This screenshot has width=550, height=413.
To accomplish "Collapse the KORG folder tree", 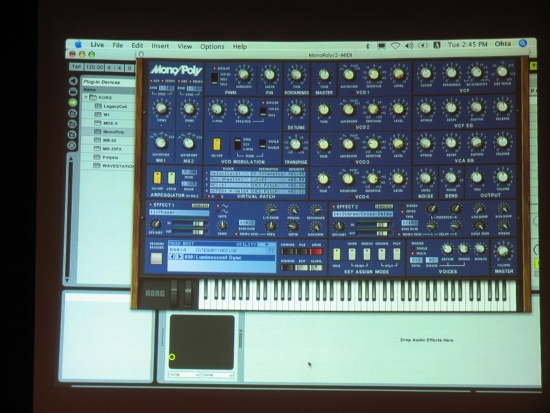I will click(x=86, y=97).
